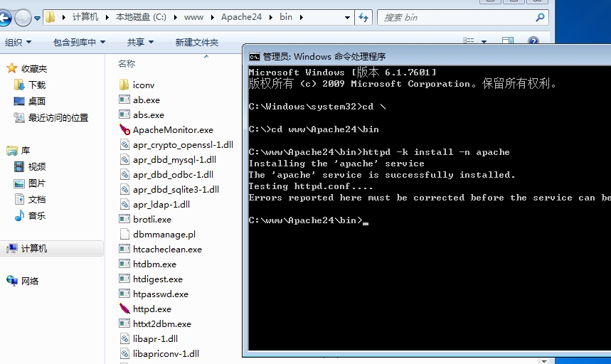Select 计算机 in the address breadcrumb

coord(85,17)
